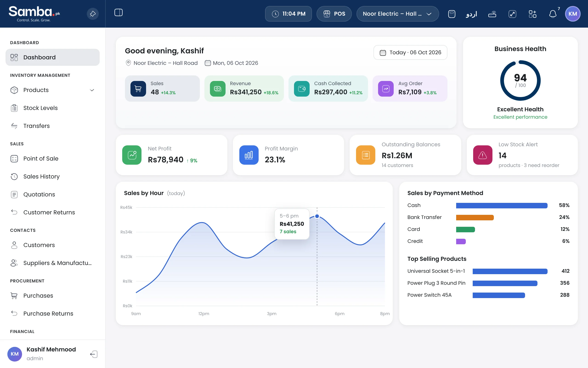The image size is (588, 368).
Task: Open notifications bell with 7 alerts
Action: [x=553, y=14]
